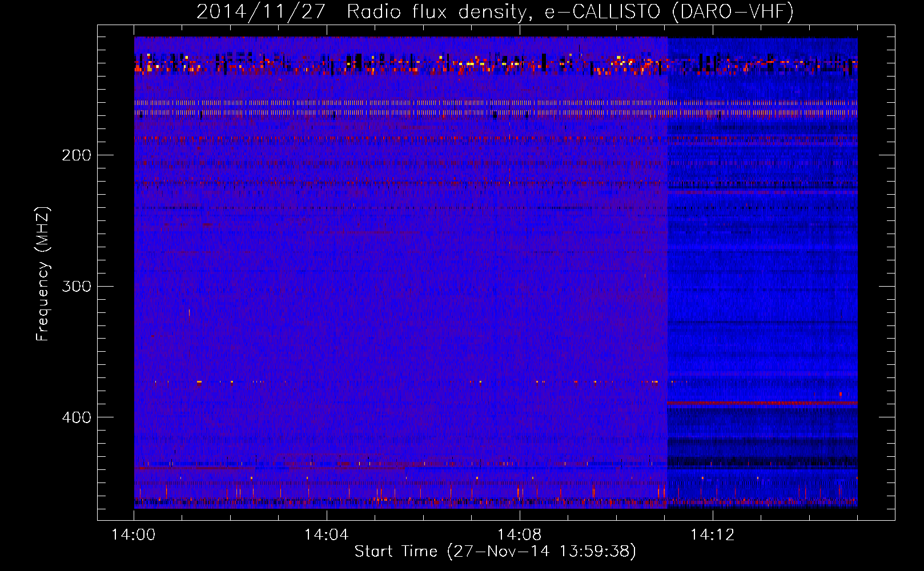924x571 pixels.
Task: Click the 'Start Time (27-Nov-14 13:59:38)' axis label
Action: (495, 552)
